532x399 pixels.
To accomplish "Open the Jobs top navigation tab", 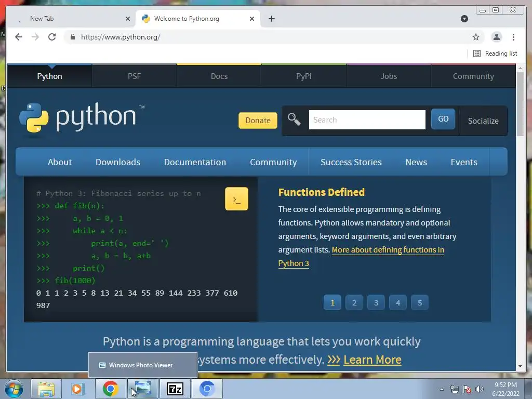I will 389,76.
